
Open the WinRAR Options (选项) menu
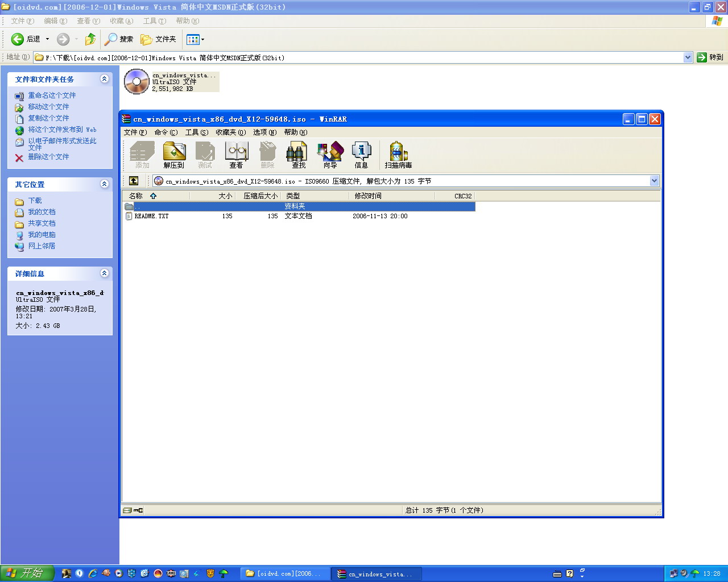(x=264, y=132)
